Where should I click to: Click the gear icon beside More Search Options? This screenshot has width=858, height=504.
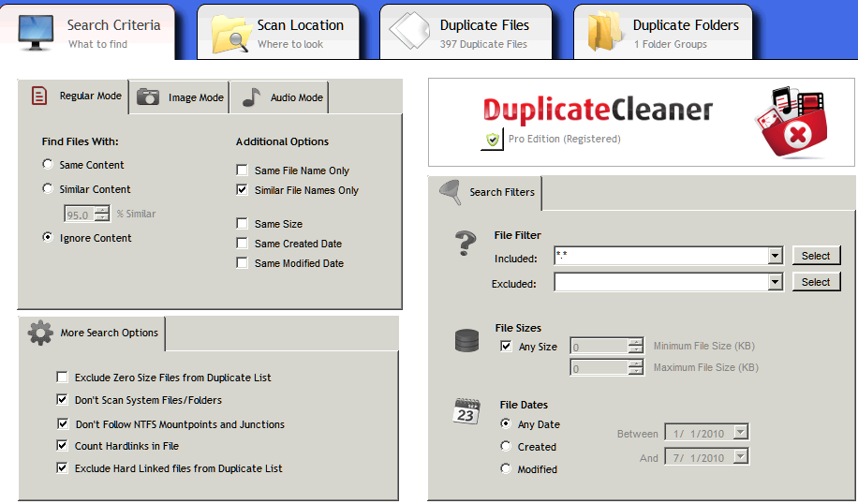(39, 333)
